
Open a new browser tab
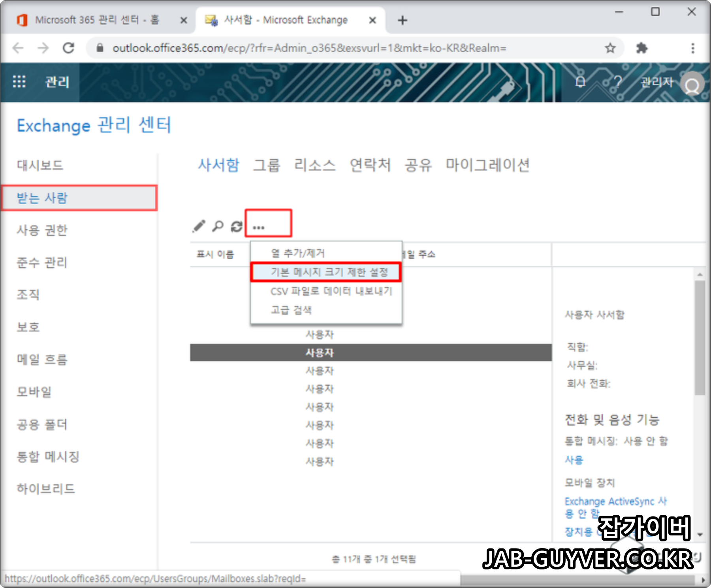pos(402,20)
